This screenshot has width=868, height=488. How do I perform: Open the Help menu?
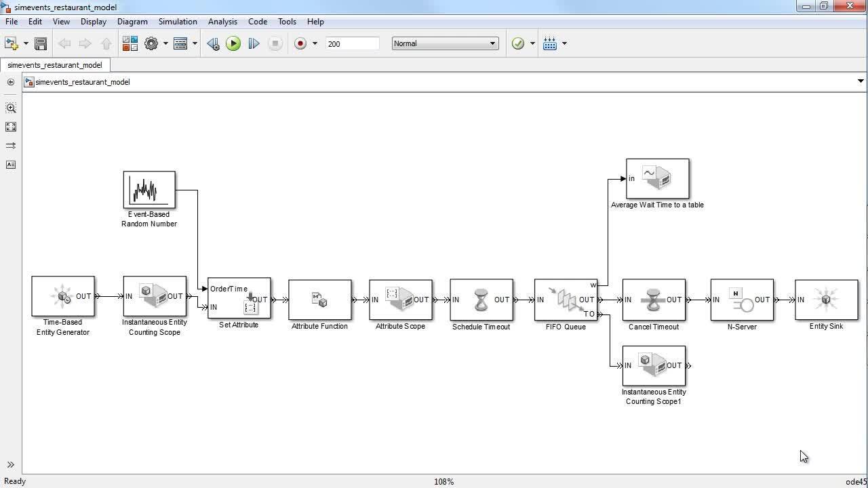coord(315,22)
